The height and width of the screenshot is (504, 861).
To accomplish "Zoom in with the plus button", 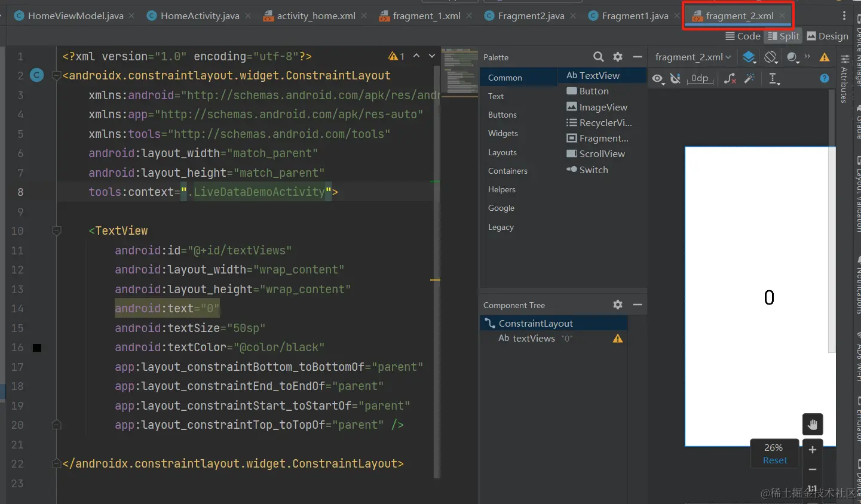I will click(x=813, y=450).
